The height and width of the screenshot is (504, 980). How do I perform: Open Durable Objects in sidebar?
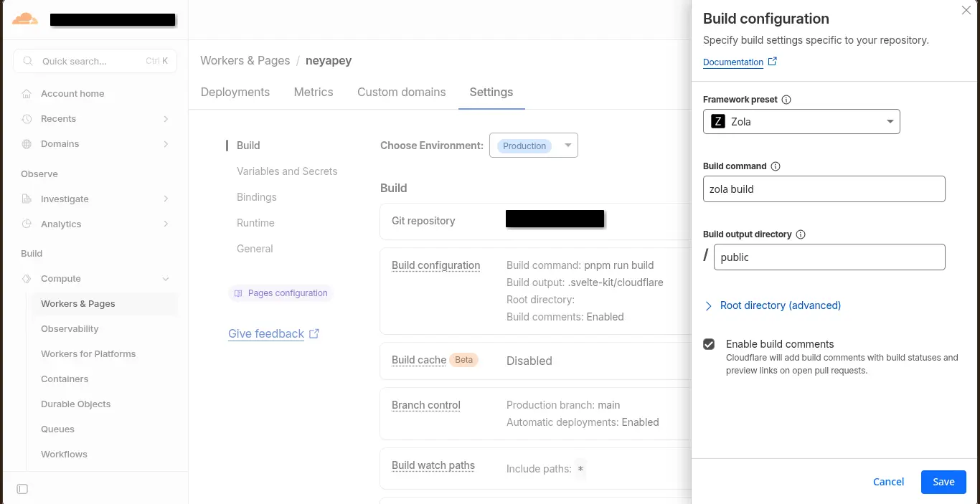coord(76,404)
